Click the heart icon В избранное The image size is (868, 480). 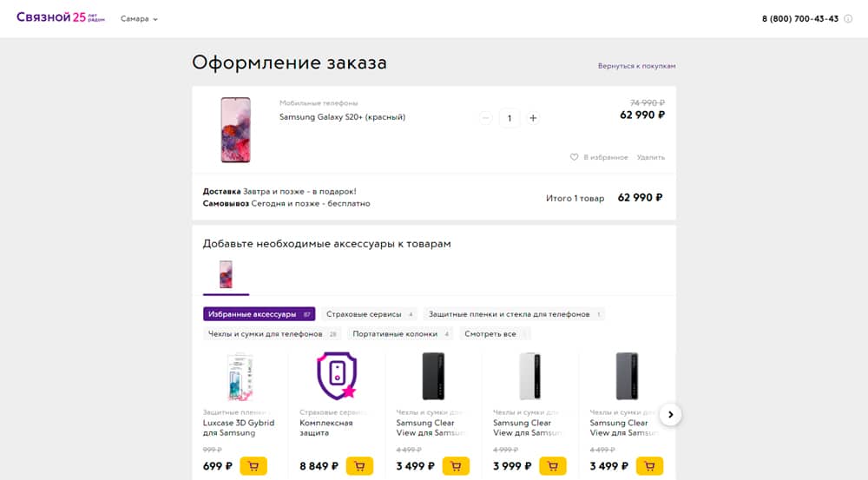pyautogui.click(x=574, y=157)
